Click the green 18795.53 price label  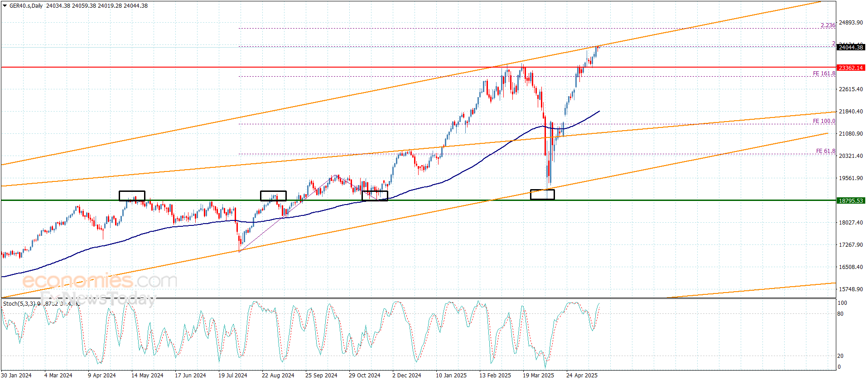[x=851, y=200]
